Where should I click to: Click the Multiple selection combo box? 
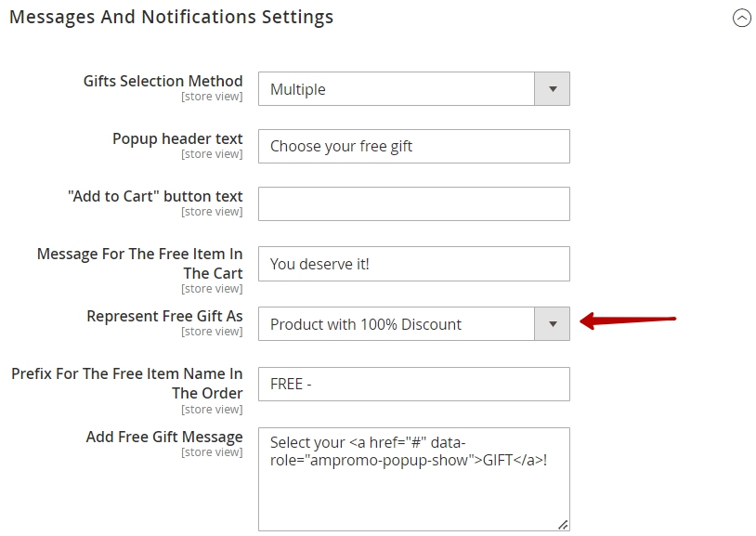pos(413,89)
